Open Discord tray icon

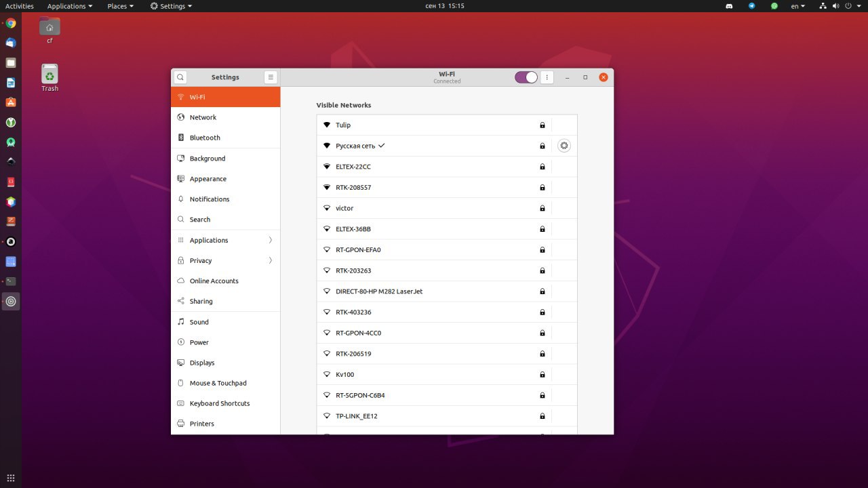click(729, 6)
